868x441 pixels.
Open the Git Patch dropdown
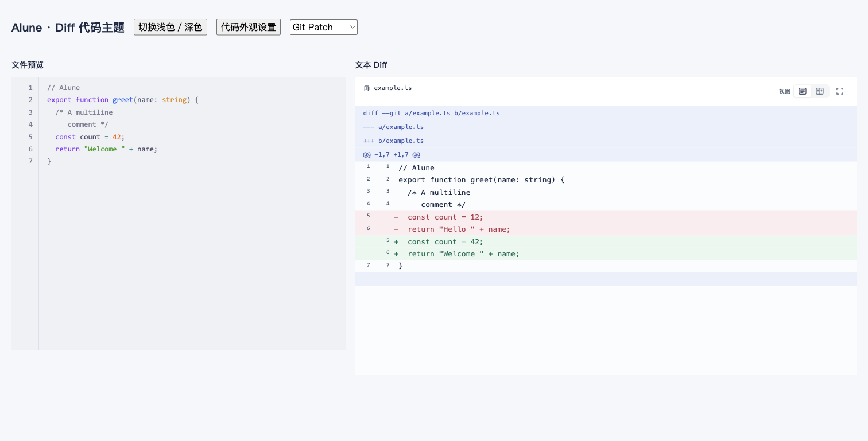324,27
